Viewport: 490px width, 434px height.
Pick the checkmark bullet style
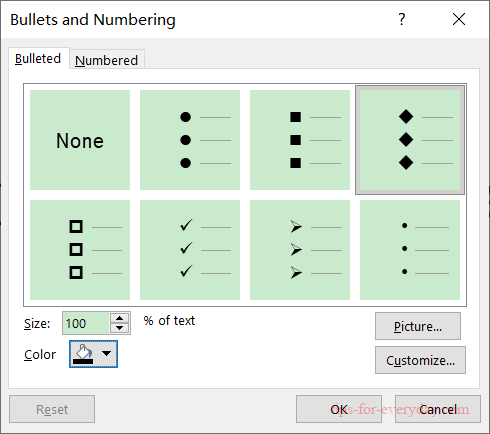(190, 250)
